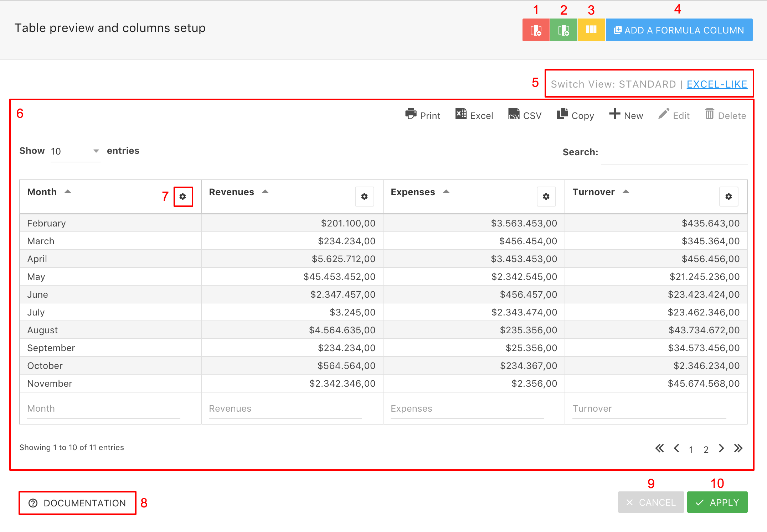Export table with Excel button
767x532 pixels.
pos(474,115)
